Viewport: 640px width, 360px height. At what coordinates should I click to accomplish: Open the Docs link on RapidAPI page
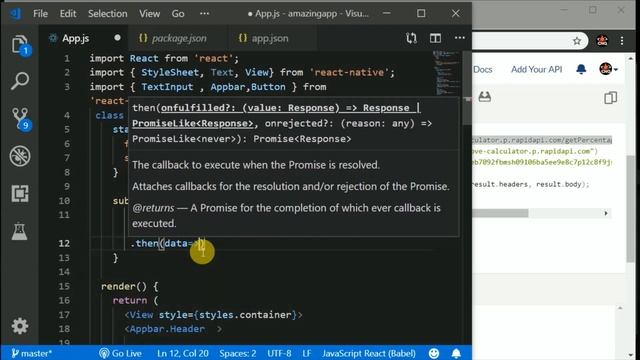483,69
